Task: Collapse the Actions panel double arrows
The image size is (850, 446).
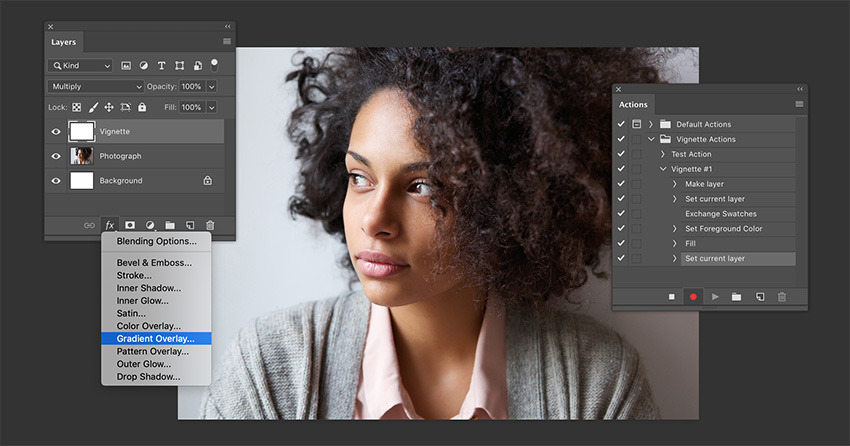Action: 800,89
